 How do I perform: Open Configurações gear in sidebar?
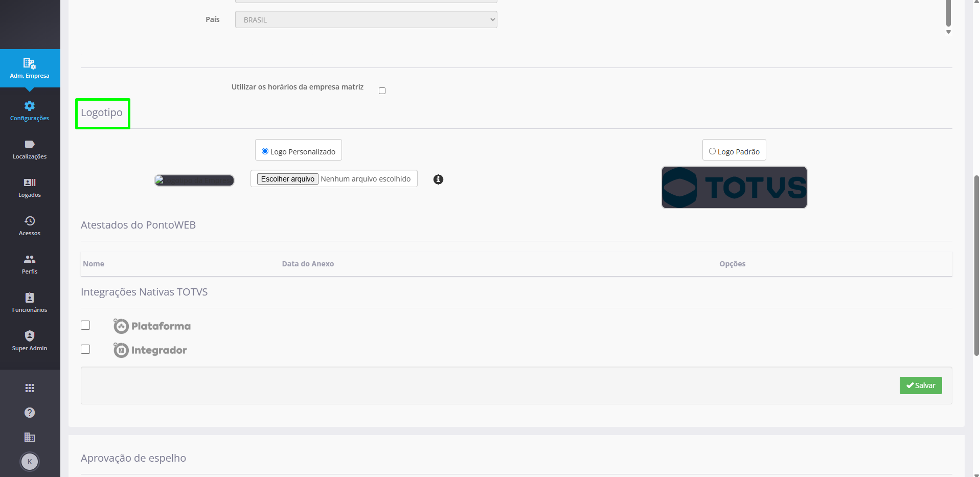coord(30,111)
